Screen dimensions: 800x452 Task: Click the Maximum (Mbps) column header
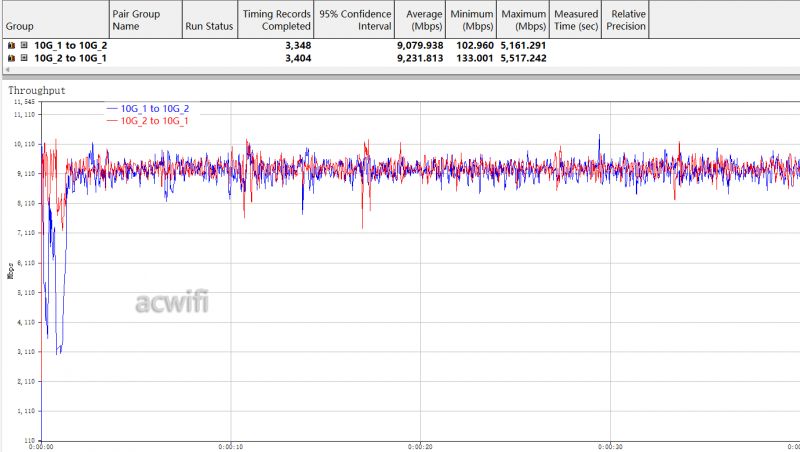tap(523, 19)
